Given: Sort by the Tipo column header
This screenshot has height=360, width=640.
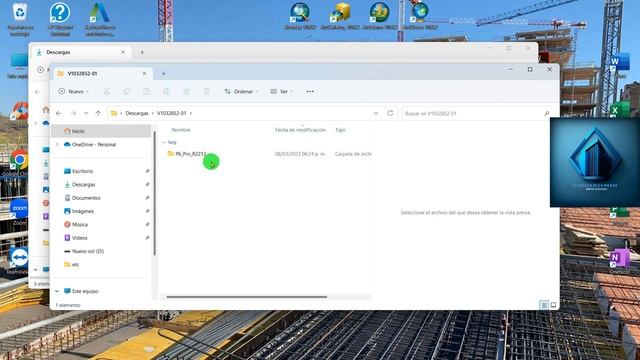Looking at the screenshot, I should coord(340,130).
